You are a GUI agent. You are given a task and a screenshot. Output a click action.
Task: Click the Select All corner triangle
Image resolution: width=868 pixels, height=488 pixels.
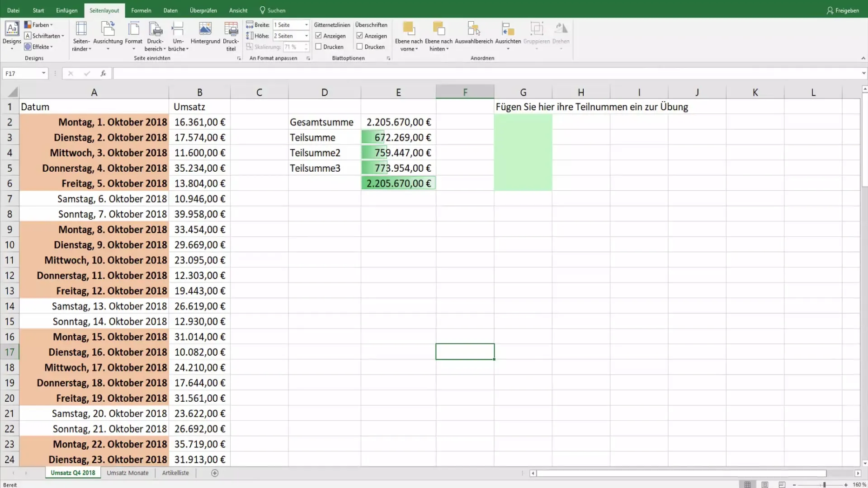coord(13,92)
